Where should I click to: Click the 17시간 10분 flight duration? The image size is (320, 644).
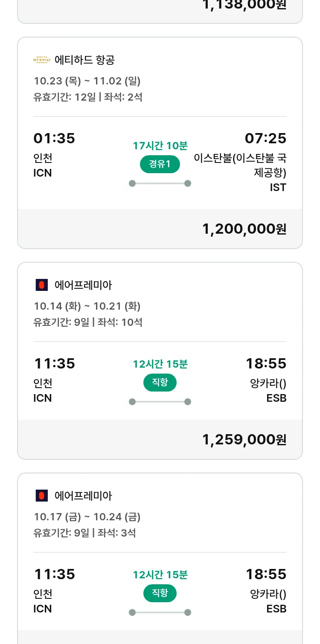[x=160, y=146]
